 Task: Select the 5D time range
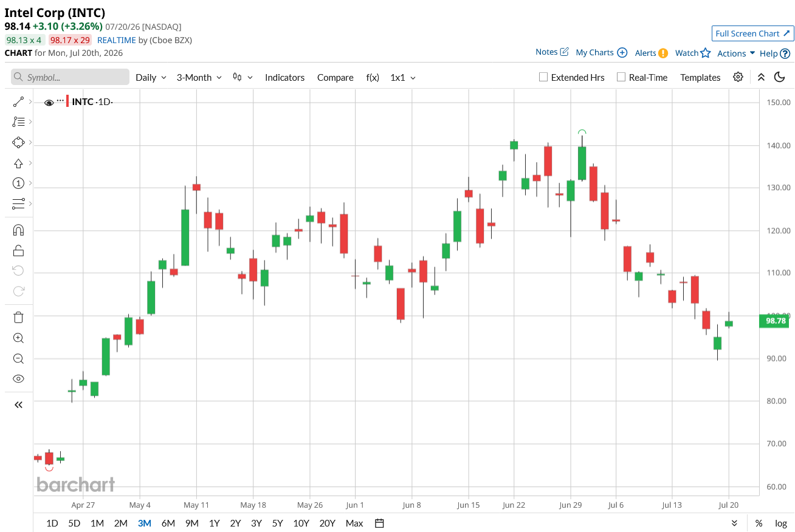[74, 523]
